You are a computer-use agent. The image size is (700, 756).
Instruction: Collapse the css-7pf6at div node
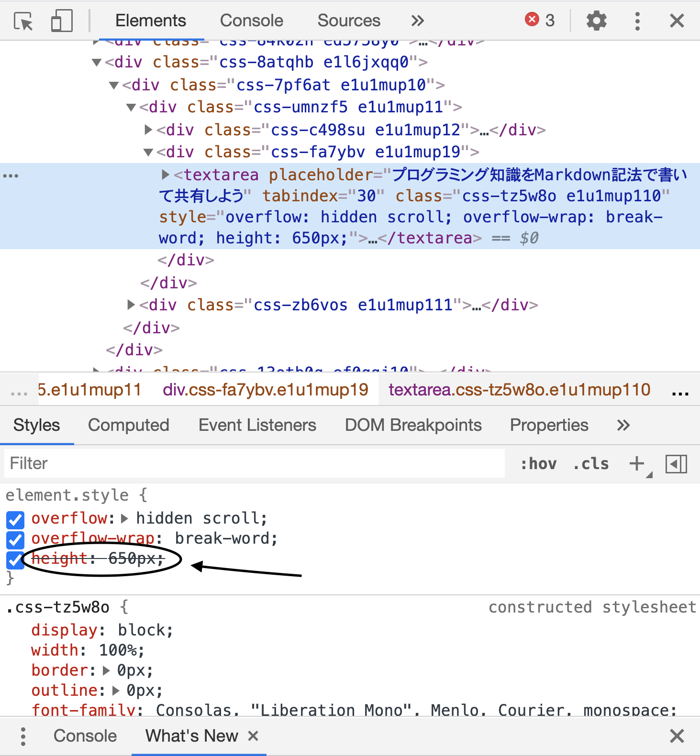pyautogui.click(x=114, y=85)
